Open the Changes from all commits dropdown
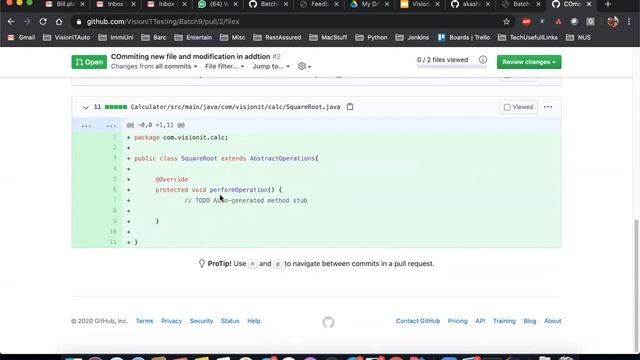 [x=154, y=66]
